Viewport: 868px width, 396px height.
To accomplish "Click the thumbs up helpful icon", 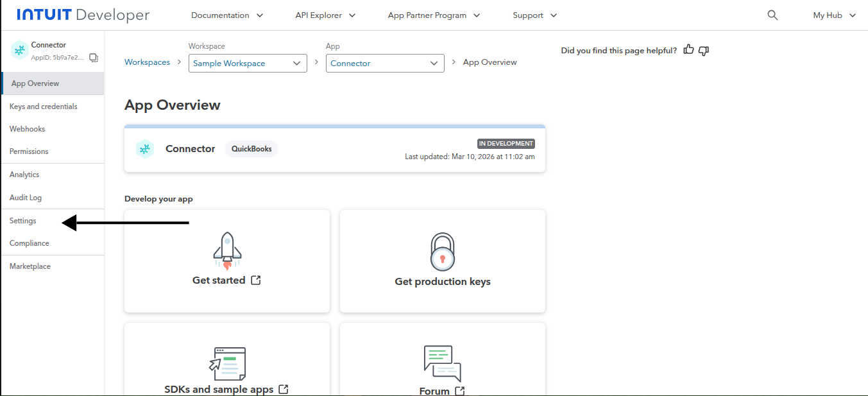I will tap(688, 50).
